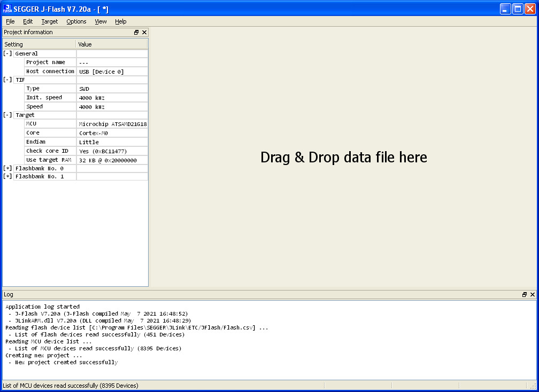Select the Init. speed setting

point(50,98)
